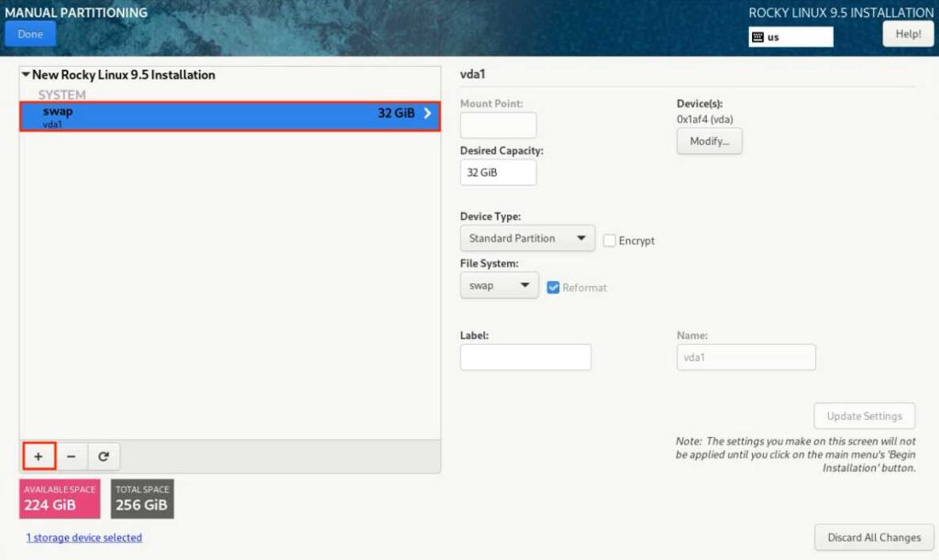Toggle the Encrypt checkbox
This screenshot has width=939, height=560.
610,240
